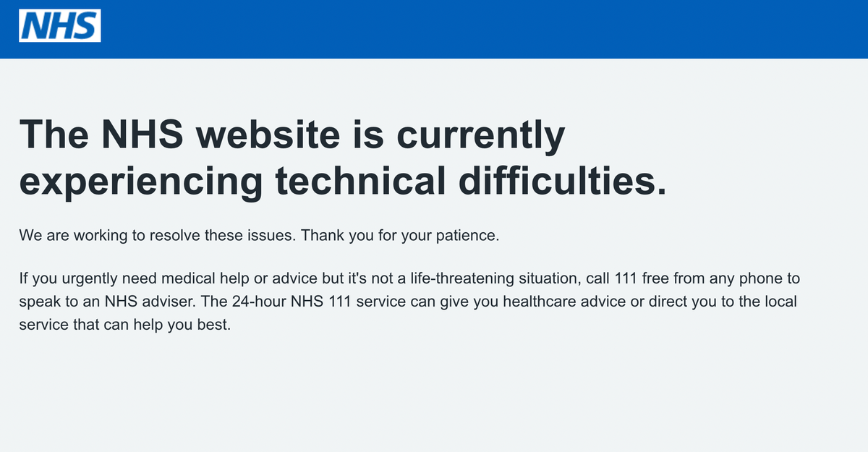868x452 pixels.
Task: Click the blue header bar beside the logo
Action: pyautogui.click(x=483, y=29)
